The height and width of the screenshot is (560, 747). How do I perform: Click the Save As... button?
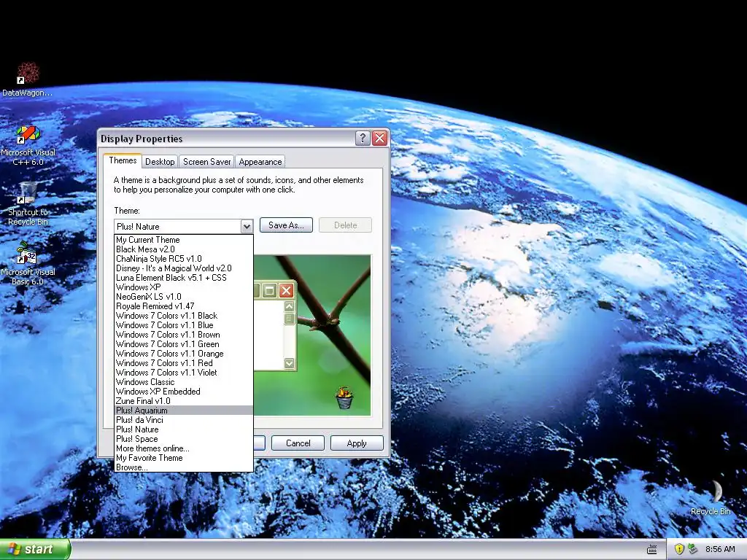[286, 225]
